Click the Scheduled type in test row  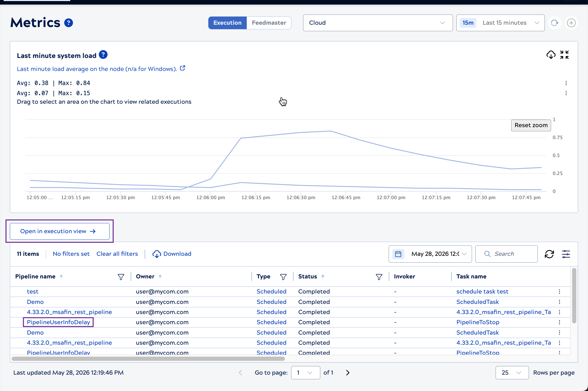[x=271, y=292]
